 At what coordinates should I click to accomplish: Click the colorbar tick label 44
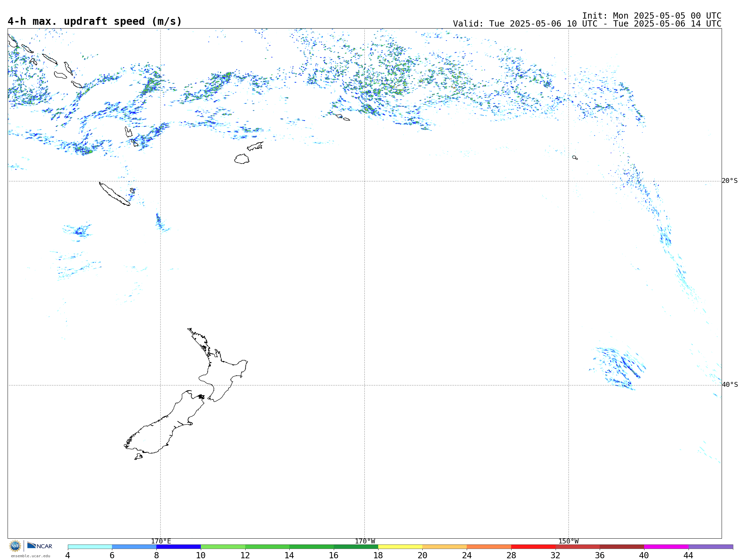coord(689,555)
